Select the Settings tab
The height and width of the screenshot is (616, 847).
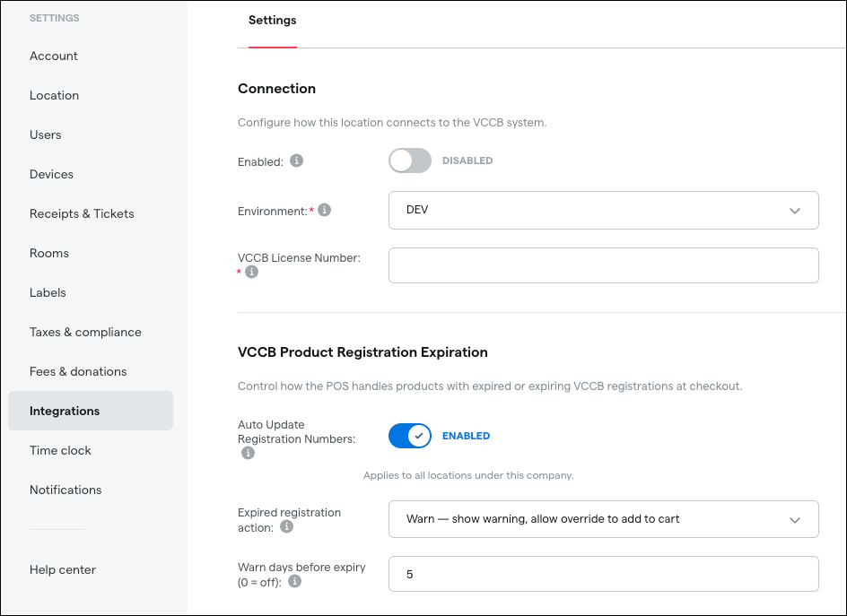tap(272, 21)
